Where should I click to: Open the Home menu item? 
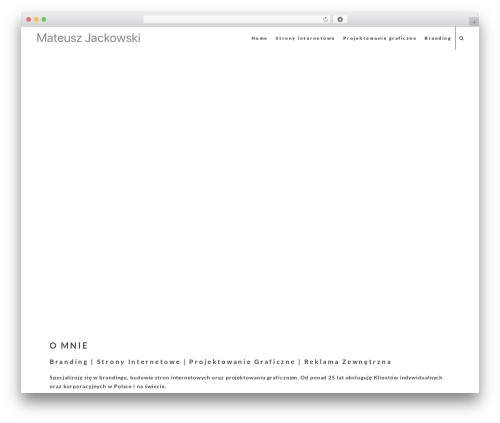(259, 38)
